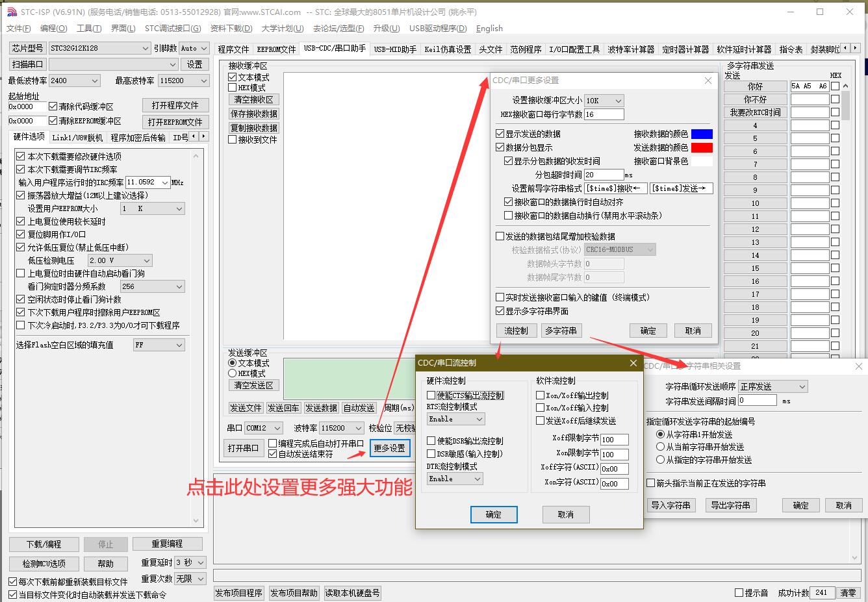The height and width of the screenshot is (602, 868).
Task: Pick the blue 接收数据的颜色 swatch
Action: (x=702, y=134)
